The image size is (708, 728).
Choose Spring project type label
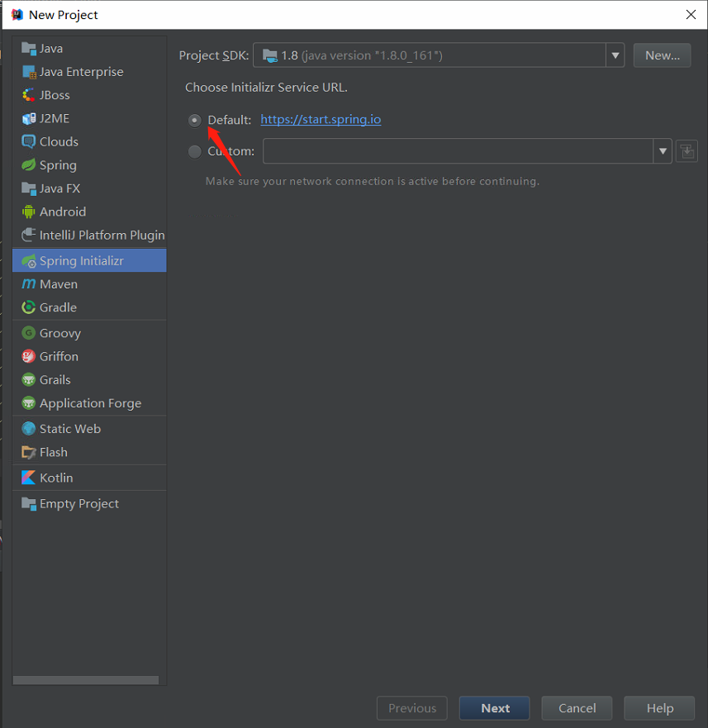pyautogui.click(x=58, y=165)
